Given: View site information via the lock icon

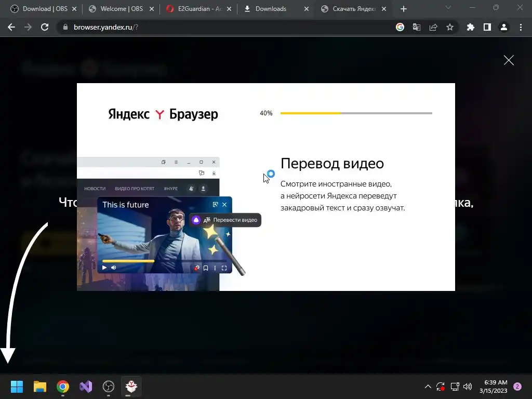Looking at the screenshot, I should click(65, 27).
